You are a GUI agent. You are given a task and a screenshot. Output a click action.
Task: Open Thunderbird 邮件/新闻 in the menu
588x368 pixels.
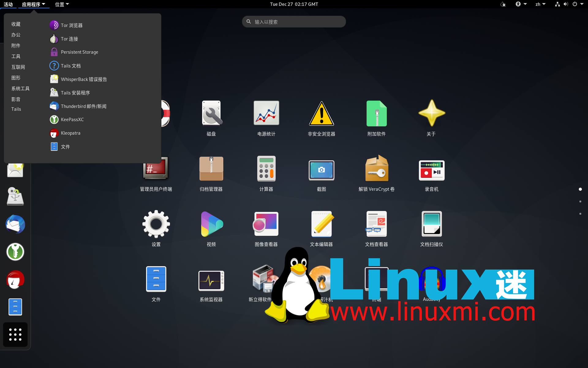pyautogui.click(x=78, y=106)
